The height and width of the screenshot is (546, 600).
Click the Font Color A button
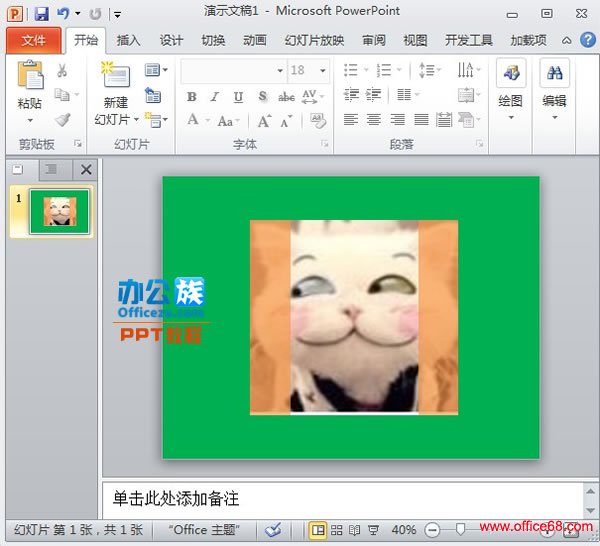click(193, 120)
